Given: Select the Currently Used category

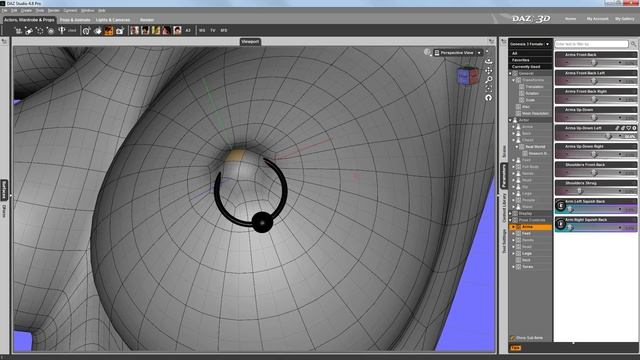Looking at the screenshot, I should 526,67.
